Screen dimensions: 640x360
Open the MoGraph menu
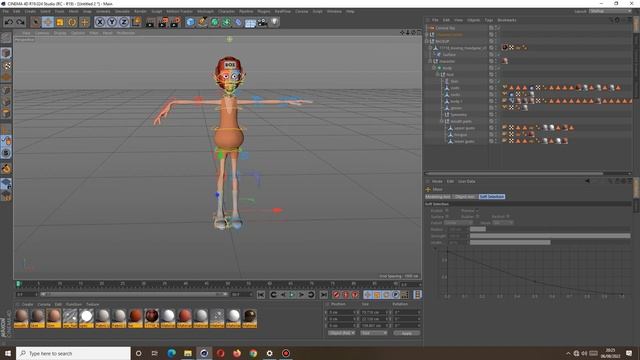click(205, 11)
